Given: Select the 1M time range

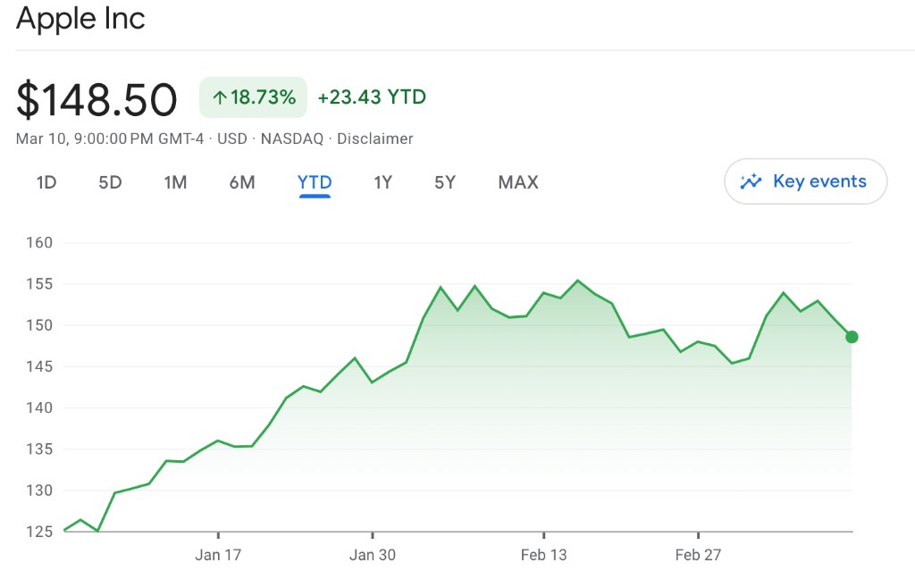Looking at the screenshot, I should 175,182.
